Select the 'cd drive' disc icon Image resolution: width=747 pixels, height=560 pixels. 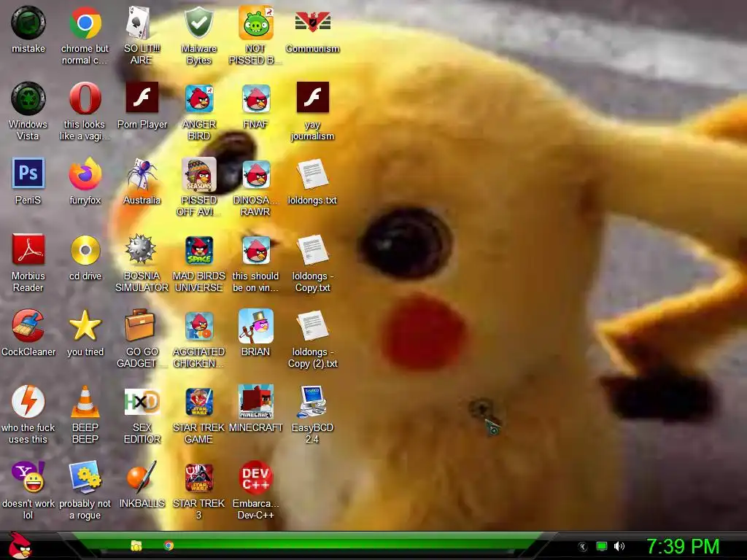pos(85,250)
